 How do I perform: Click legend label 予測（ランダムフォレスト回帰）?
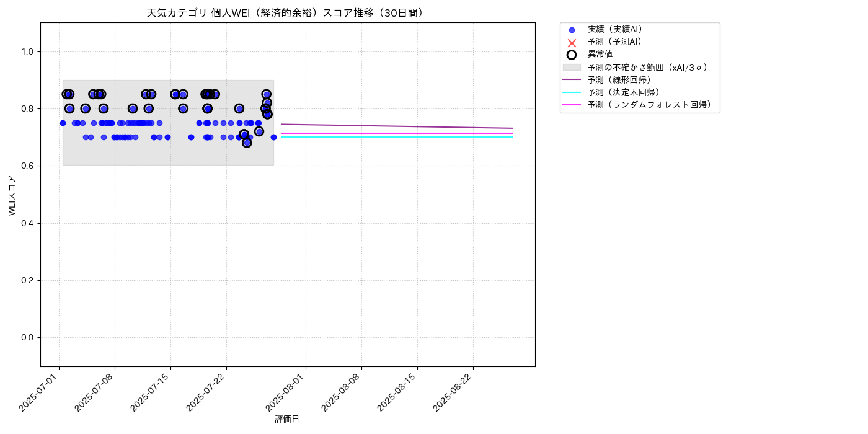point(651,105)
